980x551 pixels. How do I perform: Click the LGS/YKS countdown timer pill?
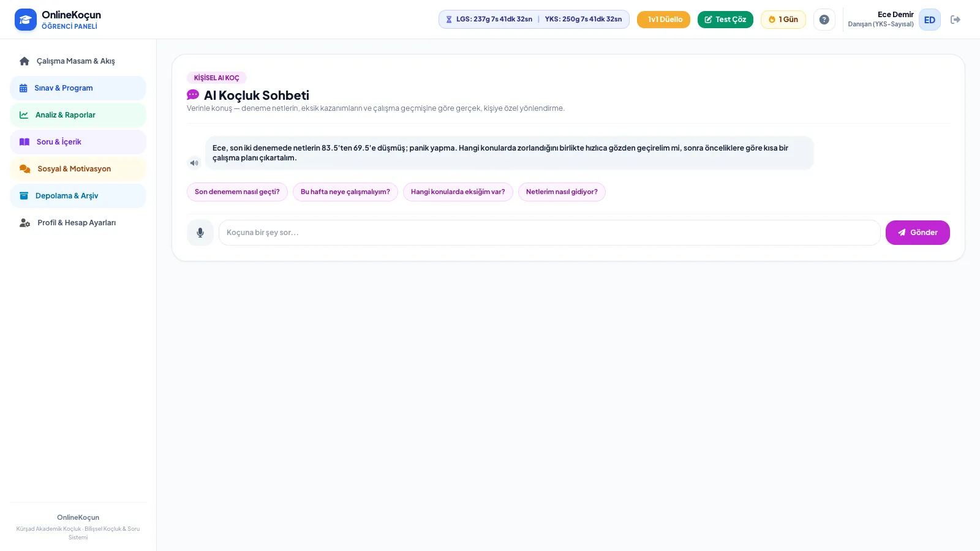click(533, 20)
